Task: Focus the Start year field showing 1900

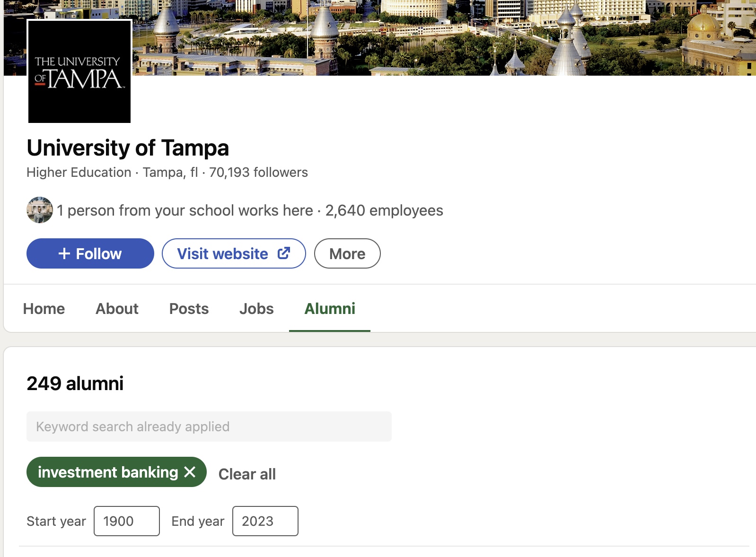Action: coord(127,521)
